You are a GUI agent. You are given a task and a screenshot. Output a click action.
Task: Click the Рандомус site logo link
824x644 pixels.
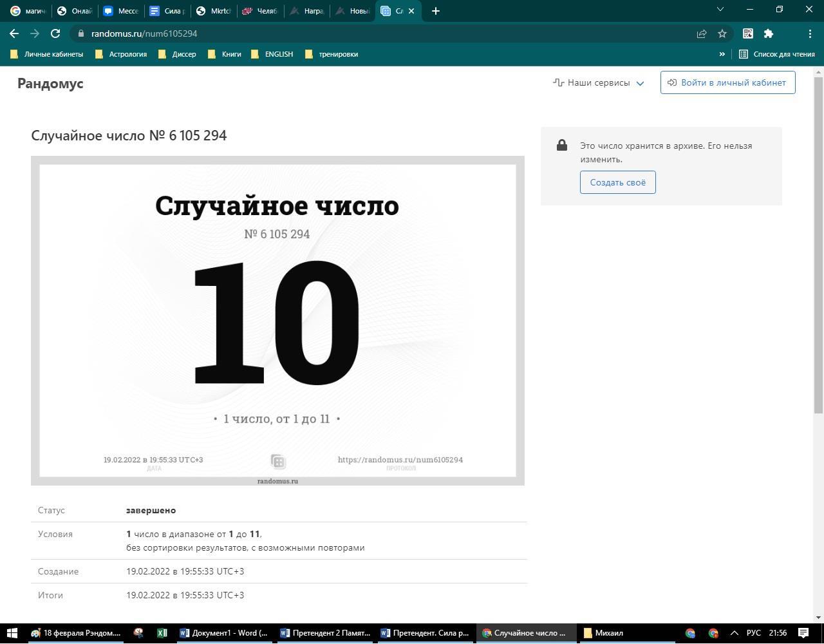pos(50,83)
